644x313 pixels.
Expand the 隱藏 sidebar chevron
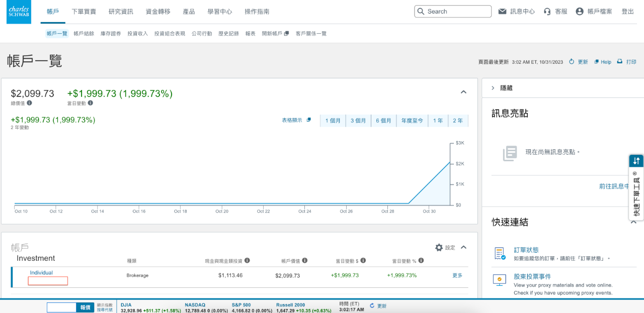tap(493, 88)
